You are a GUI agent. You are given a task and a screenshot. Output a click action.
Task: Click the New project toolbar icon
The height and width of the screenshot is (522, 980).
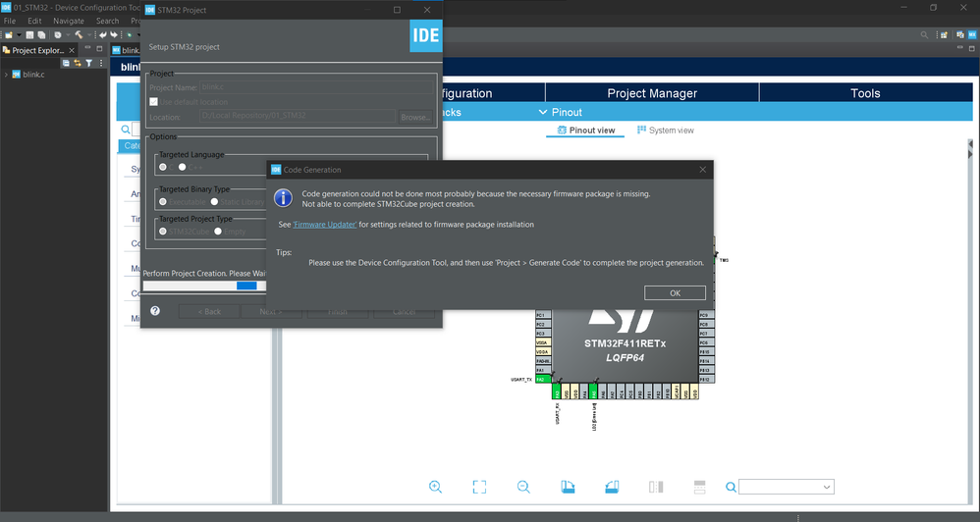[x=9, y=35]
